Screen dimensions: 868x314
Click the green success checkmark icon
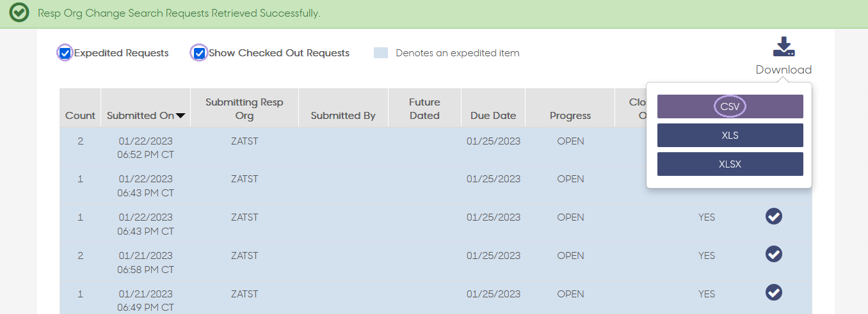click(20, 12)
